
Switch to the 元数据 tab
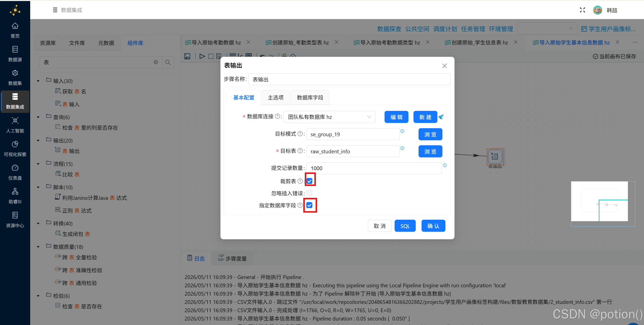pos(106,43)
